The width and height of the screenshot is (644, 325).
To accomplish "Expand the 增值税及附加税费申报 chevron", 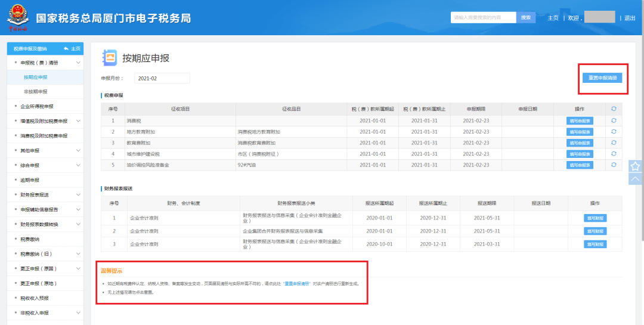I will 78,121.
